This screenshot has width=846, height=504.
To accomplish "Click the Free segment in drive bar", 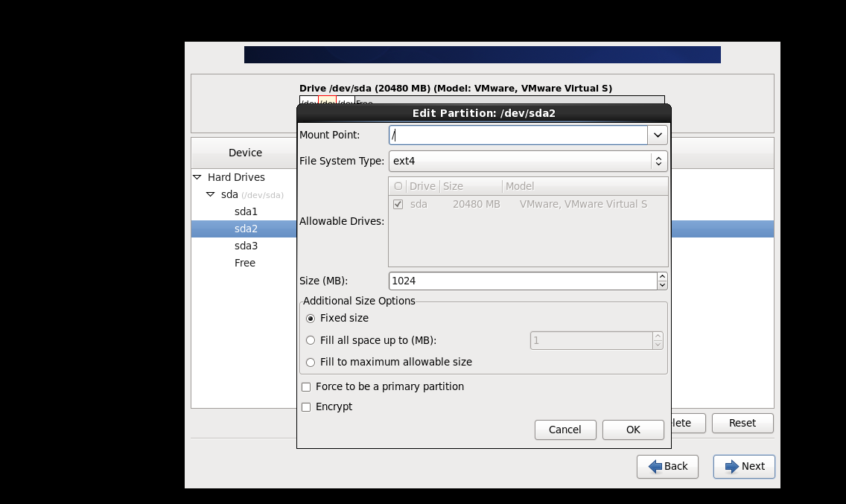I will 509,101.
